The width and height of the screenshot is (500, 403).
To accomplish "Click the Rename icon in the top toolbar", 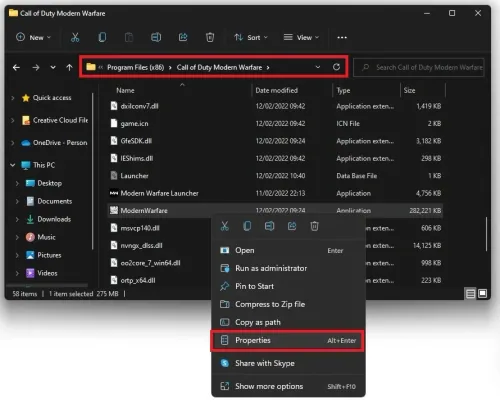I will point(156,37).
